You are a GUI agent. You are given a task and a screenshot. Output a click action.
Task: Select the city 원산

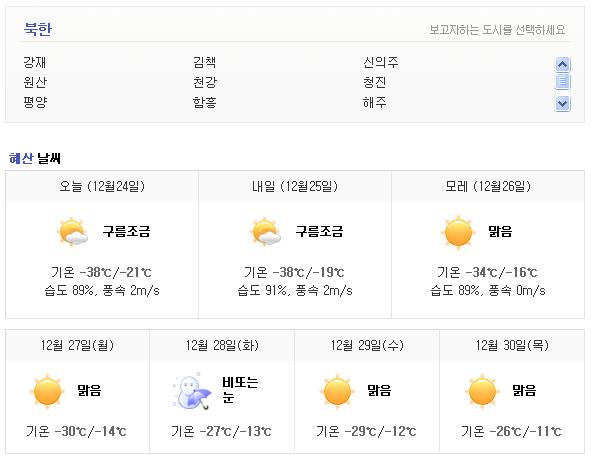pyautogui.click(x=35, y=82)
